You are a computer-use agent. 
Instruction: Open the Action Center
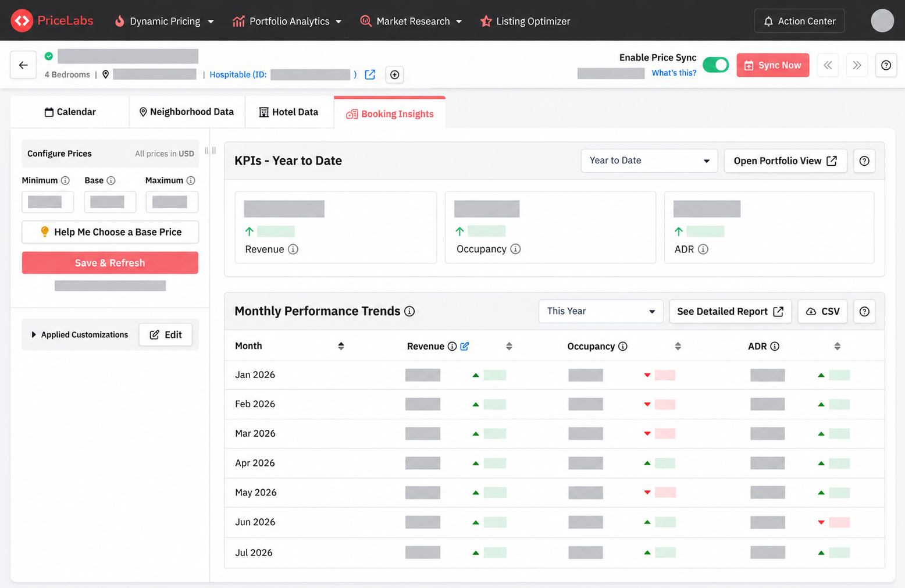799,21
